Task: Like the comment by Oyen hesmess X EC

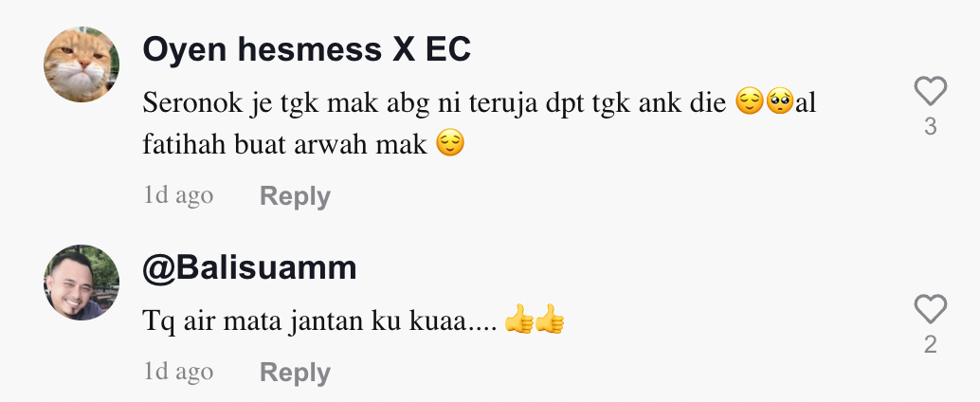Action: [x=930, y=91]
